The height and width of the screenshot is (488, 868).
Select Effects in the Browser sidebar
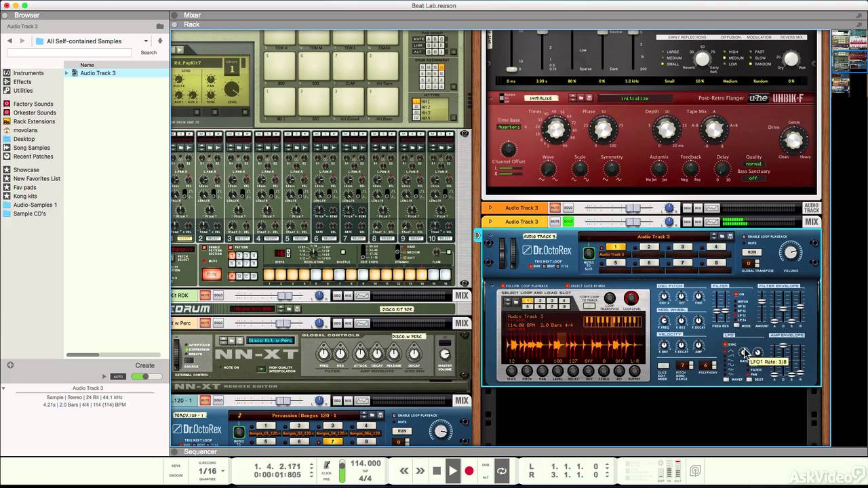coord(22,82)
